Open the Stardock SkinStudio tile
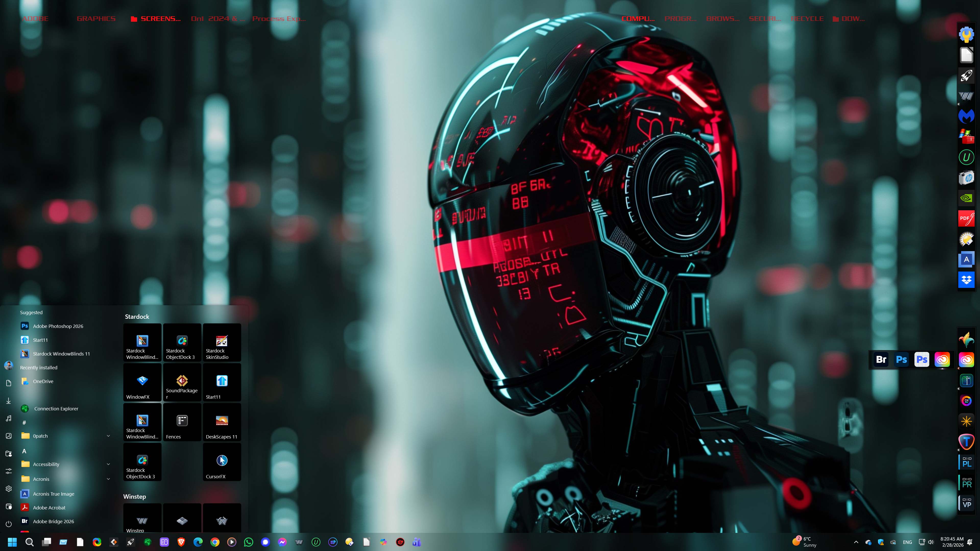This screenshot has height=551, width=980. 222,342
